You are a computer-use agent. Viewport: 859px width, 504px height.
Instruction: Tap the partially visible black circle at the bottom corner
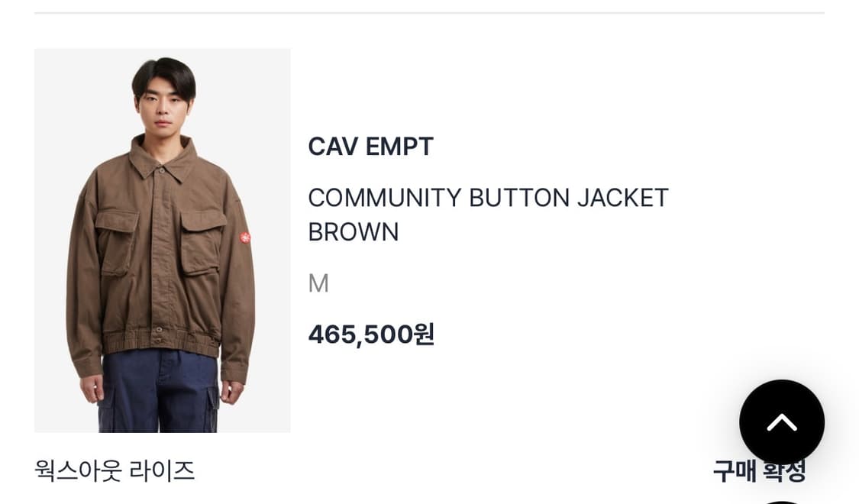[x=782, y=502]
